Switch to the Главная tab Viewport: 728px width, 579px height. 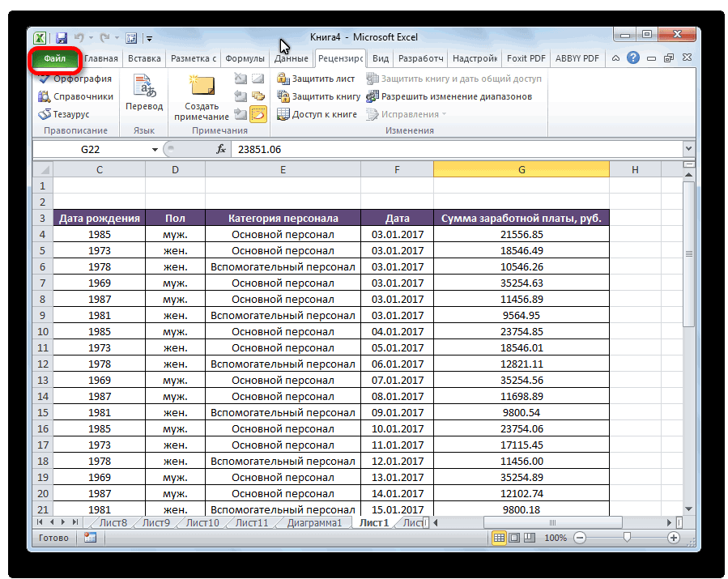click(100, 58)
